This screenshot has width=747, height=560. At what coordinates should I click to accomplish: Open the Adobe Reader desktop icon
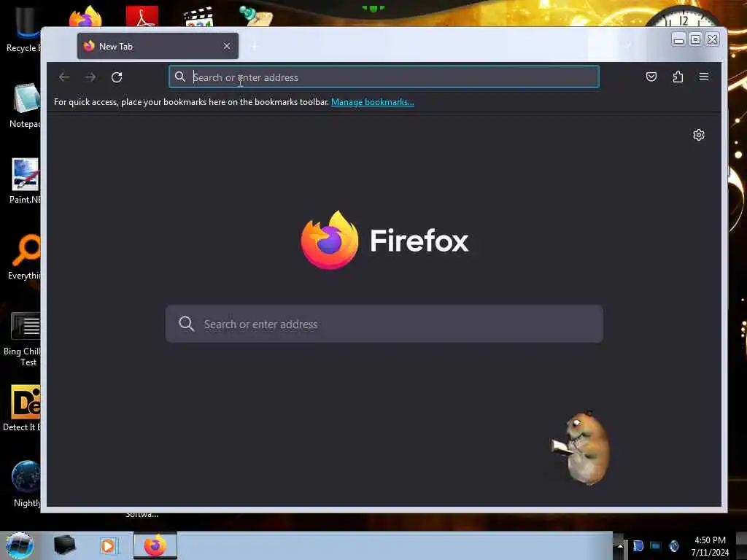click(x=142, y=17)
